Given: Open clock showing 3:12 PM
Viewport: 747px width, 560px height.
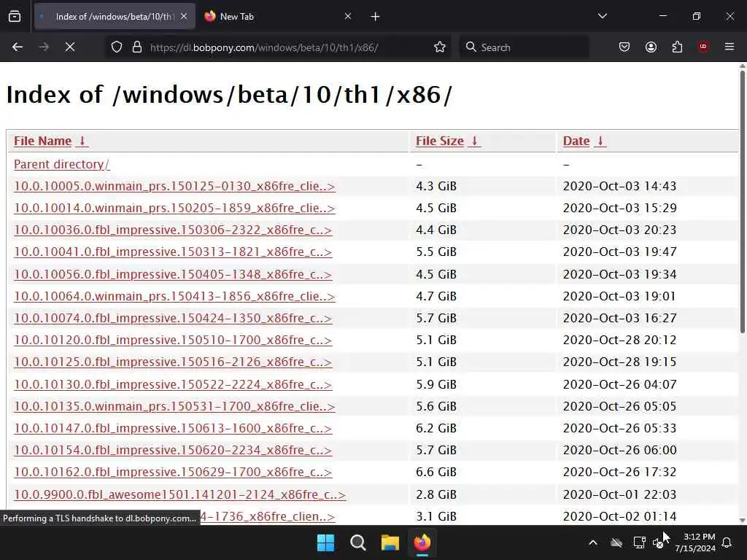Looking at the screenshot, I should coord(695,542).
